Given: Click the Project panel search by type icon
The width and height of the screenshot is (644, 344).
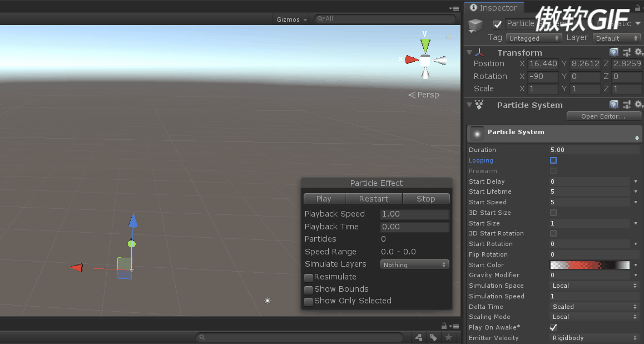Looking at the screenshot, I should click(419, 337).
